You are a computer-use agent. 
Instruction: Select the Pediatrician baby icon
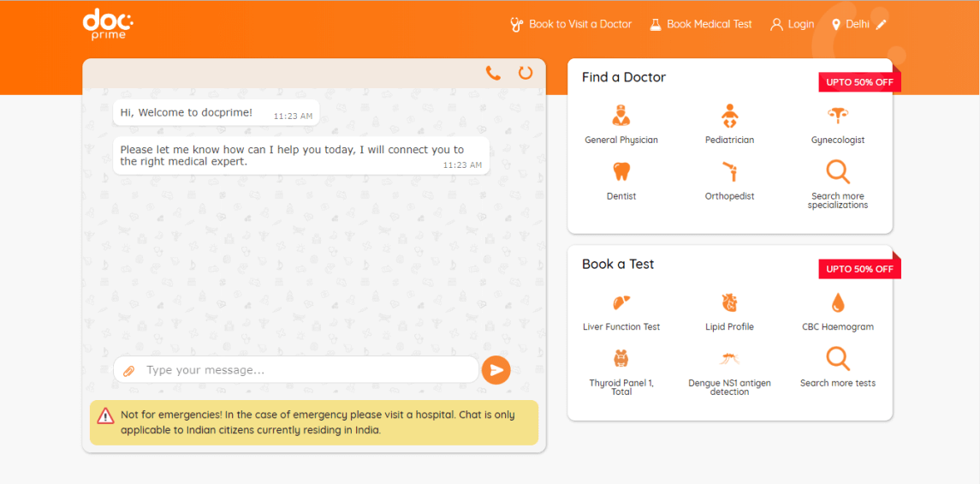[729, 116]
